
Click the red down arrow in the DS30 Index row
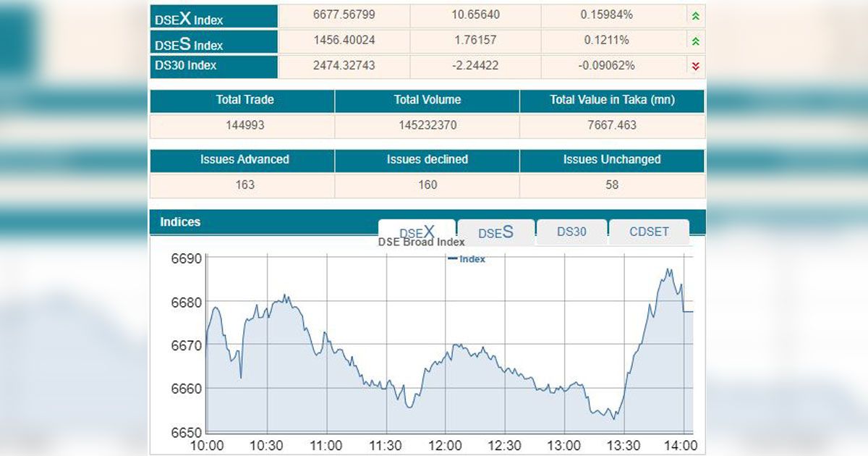pyautogui.click(x=695, y=66)
